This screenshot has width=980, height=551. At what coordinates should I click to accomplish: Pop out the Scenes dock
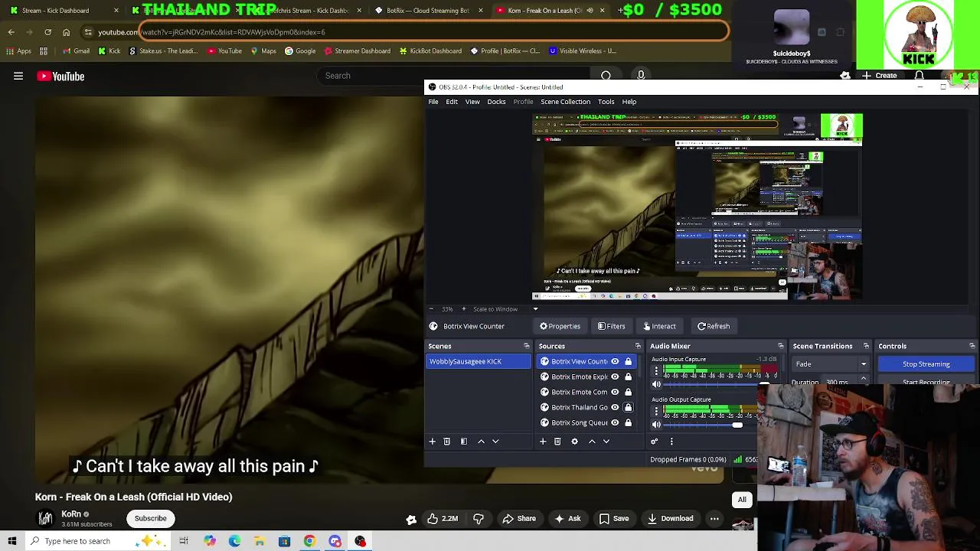click(526, 346)
